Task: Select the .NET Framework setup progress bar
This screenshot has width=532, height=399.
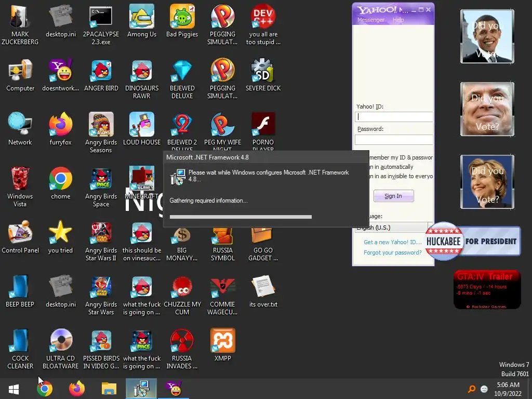Action: click(241, 217)
